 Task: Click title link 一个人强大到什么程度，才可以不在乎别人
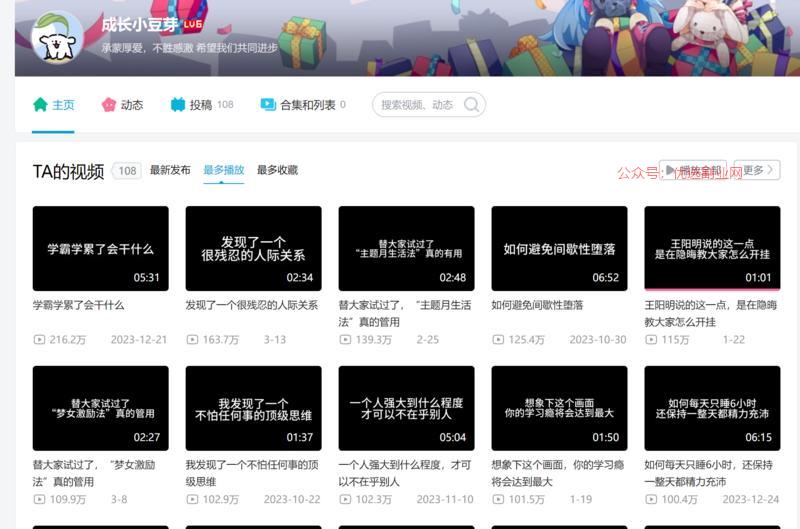pyautogui.click(x=405, y=473)
